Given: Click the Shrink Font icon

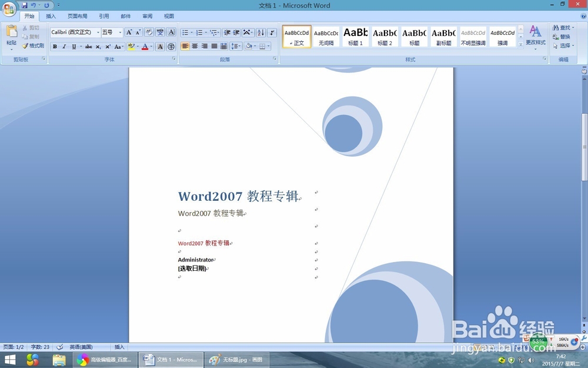Looking at the screenshot, I should [138, 32].
